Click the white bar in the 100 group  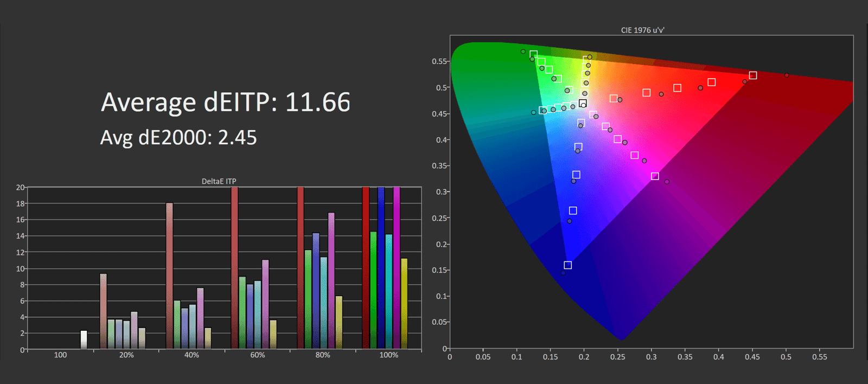tap(84, 340)
